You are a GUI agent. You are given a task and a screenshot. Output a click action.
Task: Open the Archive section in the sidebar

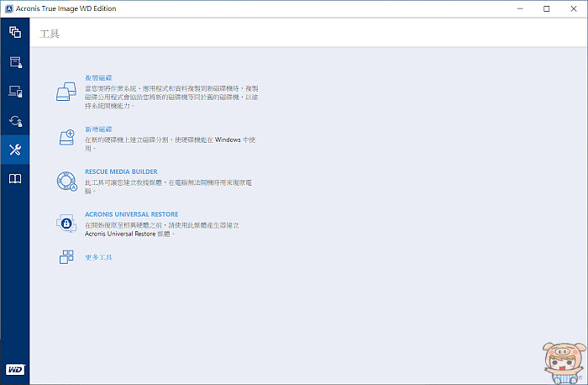pos(15,62)
